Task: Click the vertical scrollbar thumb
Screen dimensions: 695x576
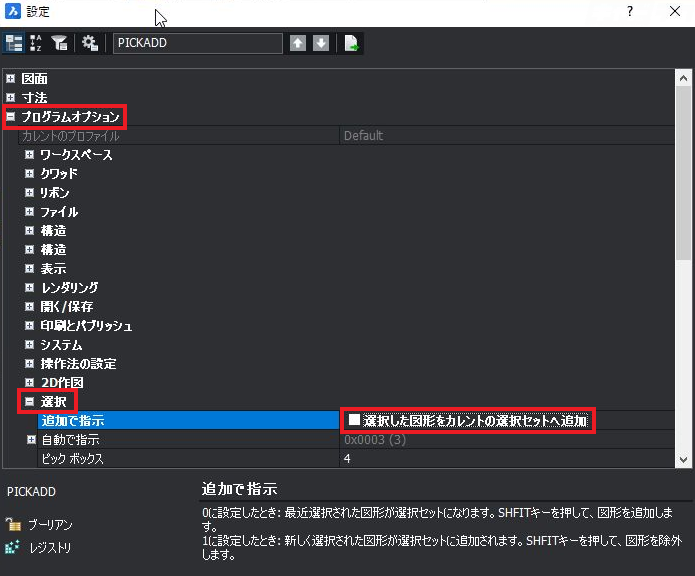Action: [x=683, y=173]
